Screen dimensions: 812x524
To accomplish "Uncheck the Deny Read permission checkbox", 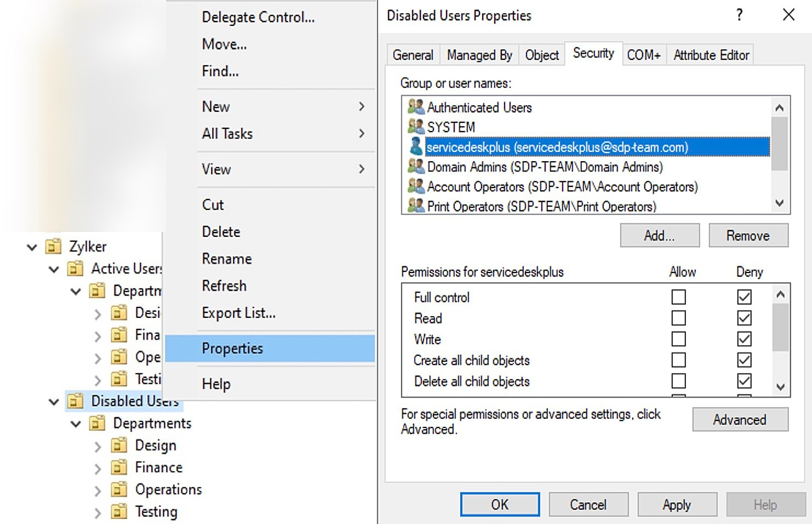I will click(744, 318).
